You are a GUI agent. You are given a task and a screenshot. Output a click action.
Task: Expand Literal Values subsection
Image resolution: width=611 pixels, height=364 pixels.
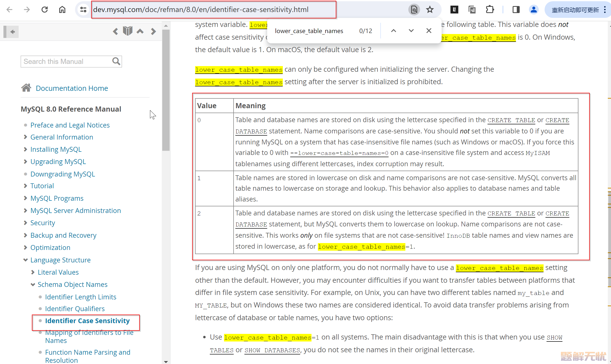[x=33, y=272]
